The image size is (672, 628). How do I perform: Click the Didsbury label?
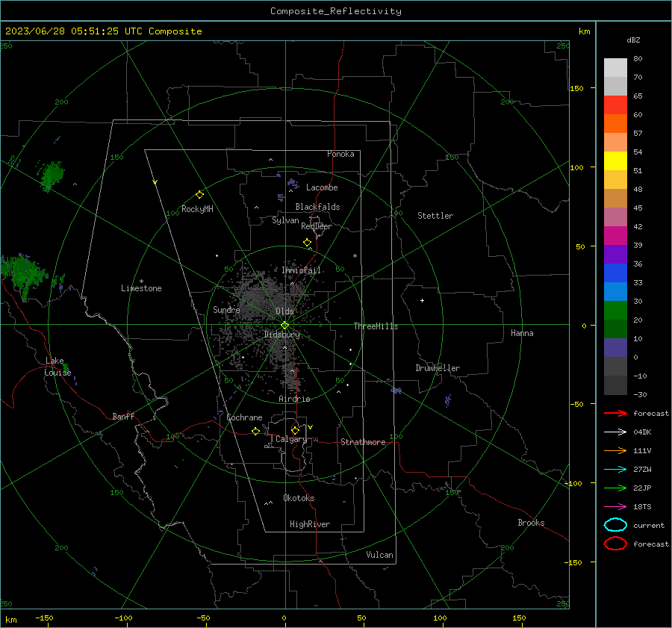pyautogui.click(x=282, y=335)
